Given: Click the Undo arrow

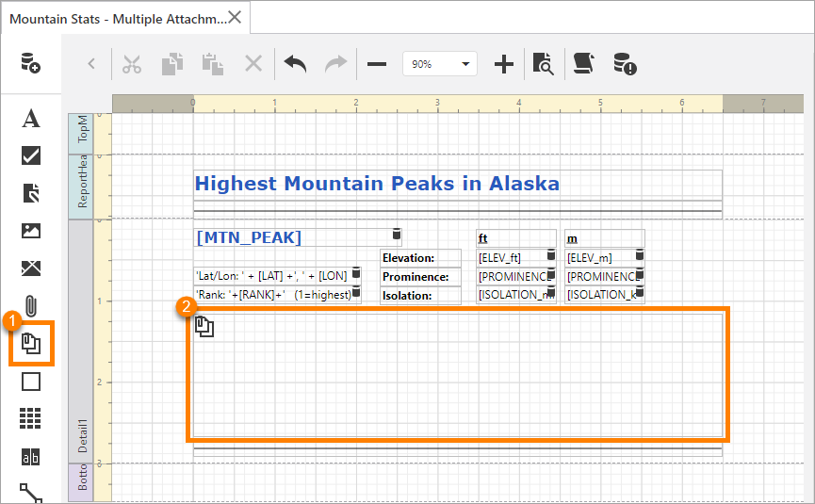Looking at the screenshot, I should (295, 64).
